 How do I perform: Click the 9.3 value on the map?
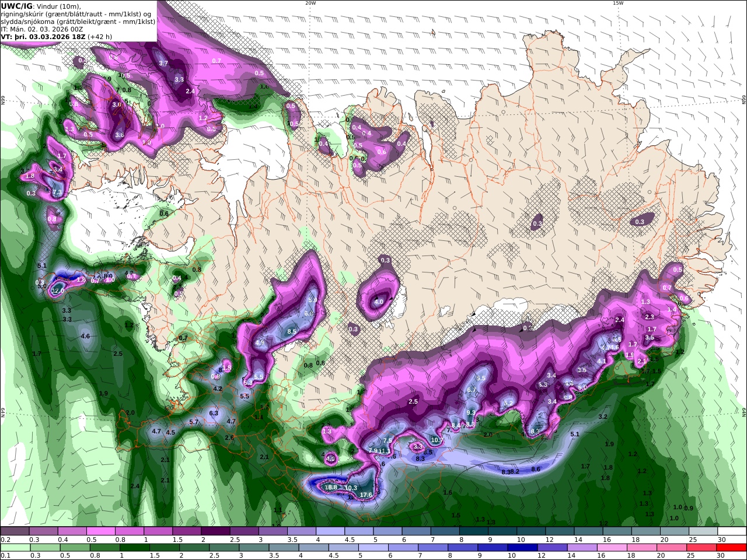[472, 412]
